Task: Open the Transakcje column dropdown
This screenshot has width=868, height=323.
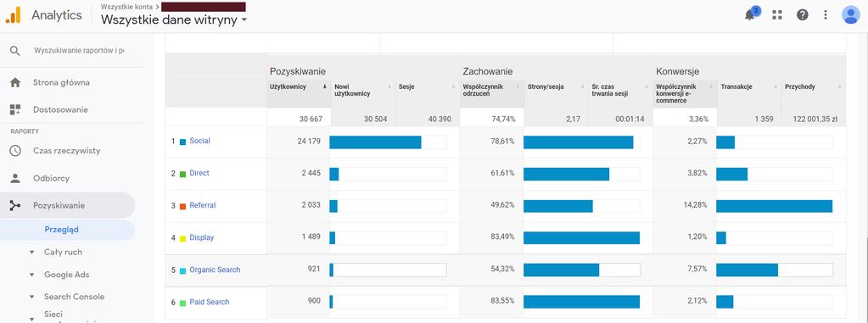Action: [776, 86]
